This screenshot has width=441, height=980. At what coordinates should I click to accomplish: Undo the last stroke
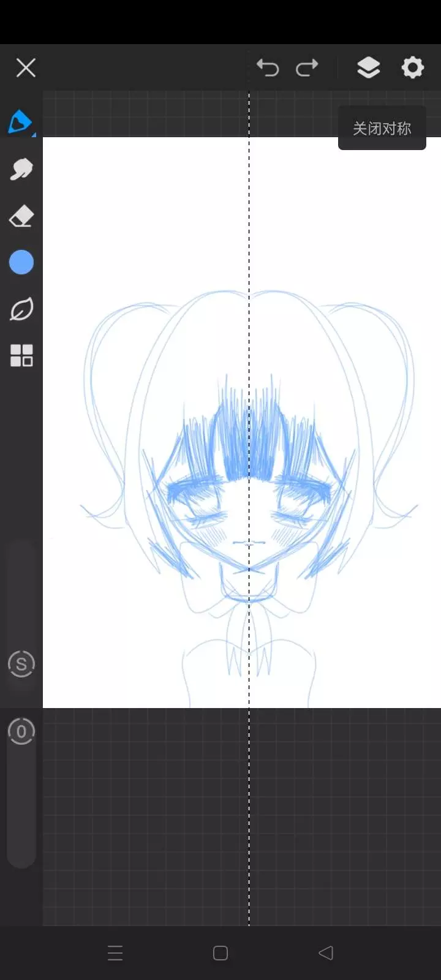tap(268, 67)
